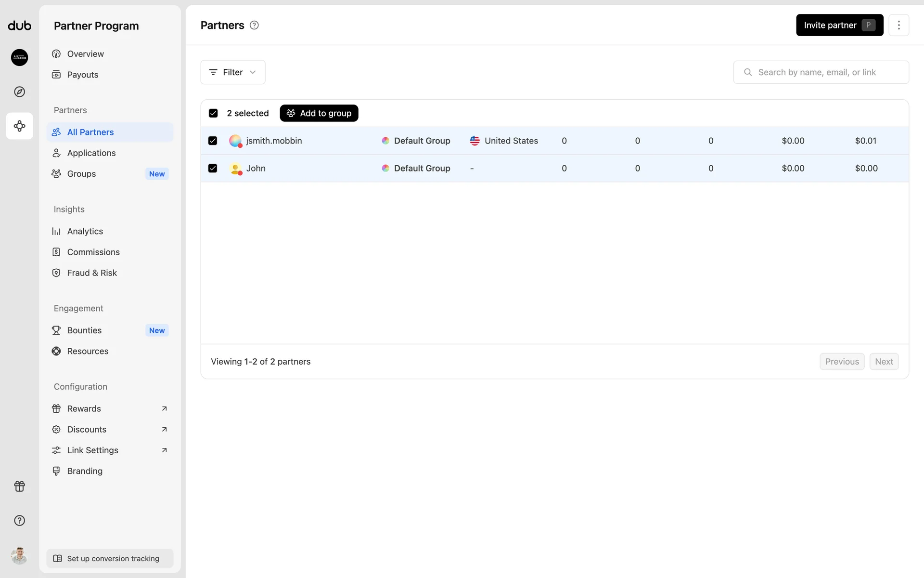This screenshot has width=924, height=578.
Task: Open the Filter dropdown
Action: point(232,72)
